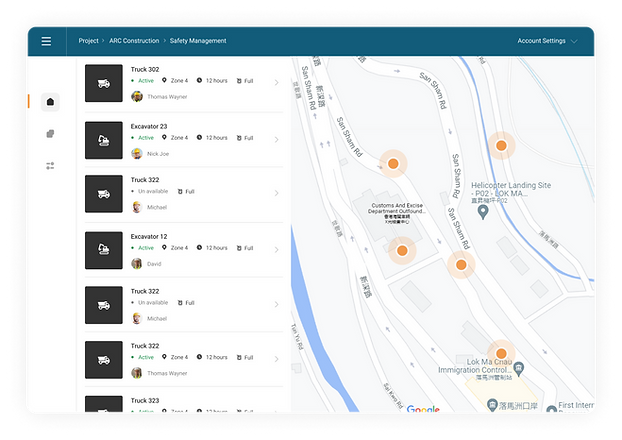The height and width of the screenshot is (440, 622).
Task: Click fuel icon in Excavator 23 row
Action: point(239,138)
